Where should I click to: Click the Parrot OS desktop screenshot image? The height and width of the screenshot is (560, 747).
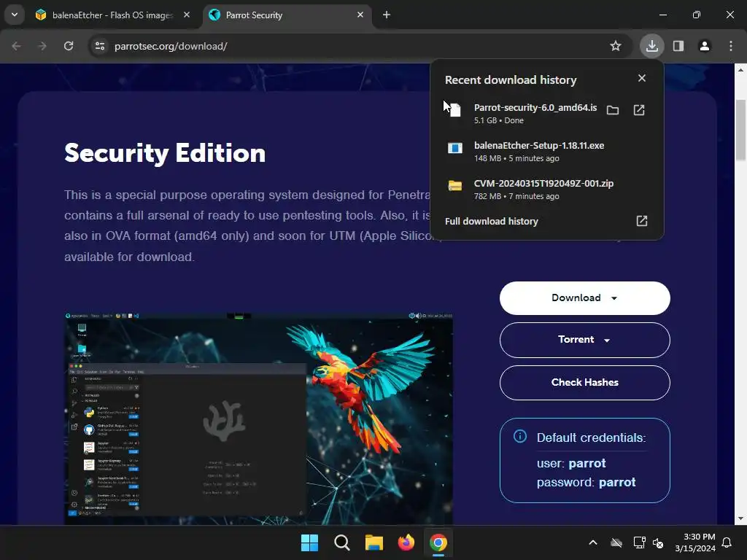[259, 419]
